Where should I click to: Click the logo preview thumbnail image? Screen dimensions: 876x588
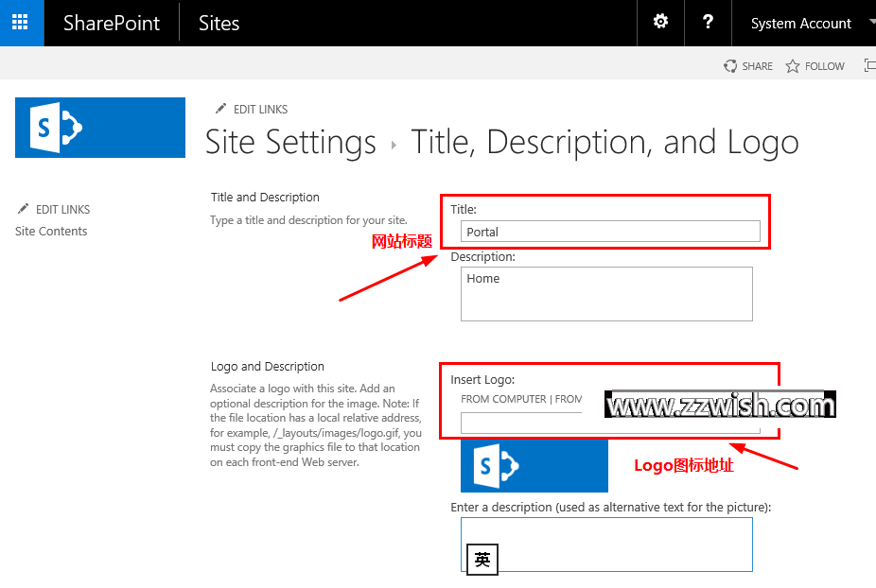click(x=534, y=465)
